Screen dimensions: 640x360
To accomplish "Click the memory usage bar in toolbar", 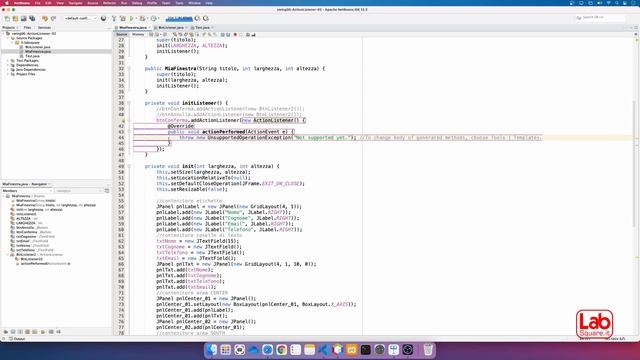I will click(x=179, y=18).
